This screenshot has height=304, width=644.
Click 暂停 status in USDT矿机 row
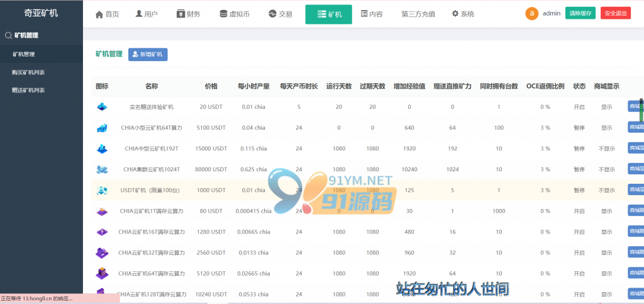click(x=579, y=190)
